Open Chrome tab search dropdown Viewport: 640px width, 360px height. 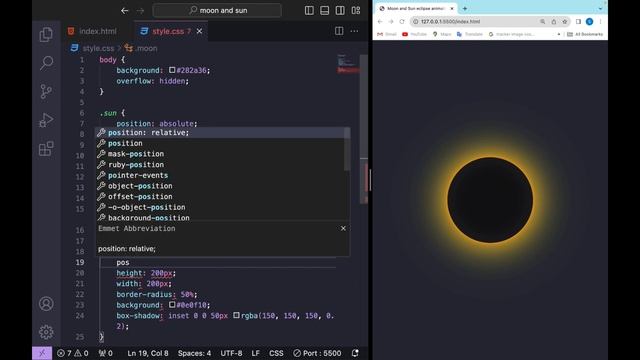tap(600, 8)
